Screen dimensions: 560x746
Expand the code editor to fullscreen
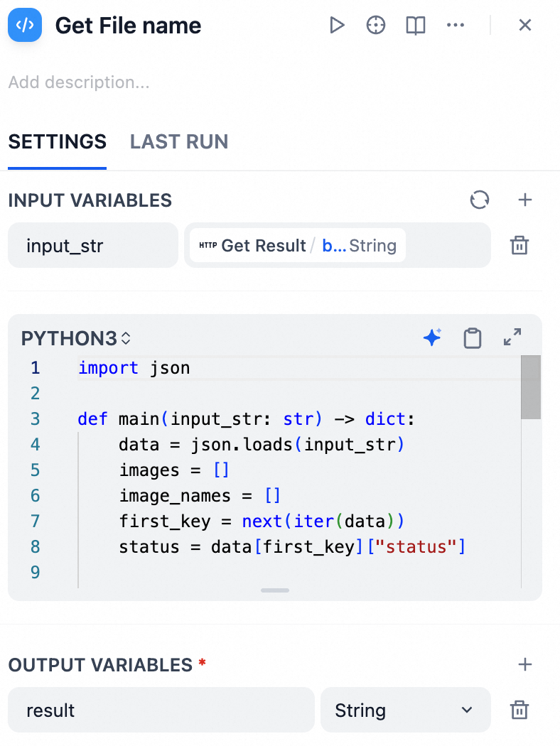pyautogui.click(x=512, y=337)
